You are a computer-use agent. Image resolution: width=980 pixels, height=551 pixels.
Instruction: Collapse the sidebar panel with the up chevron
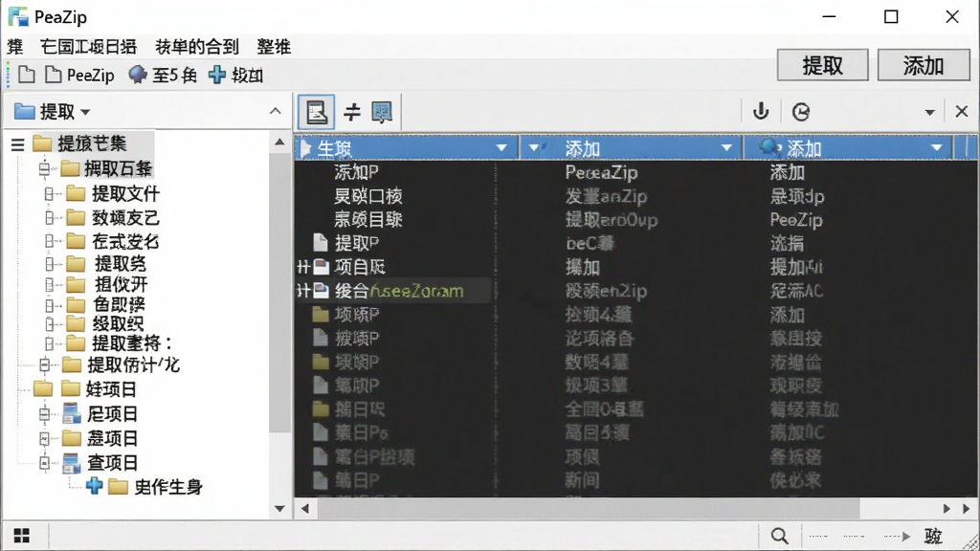275,111
